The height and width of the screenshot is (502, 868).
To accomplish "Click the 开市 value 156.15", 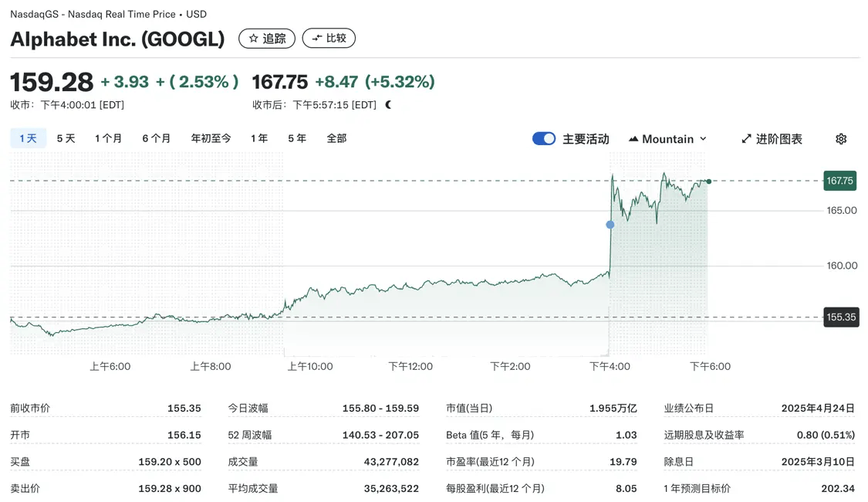I will coord(184,435).
